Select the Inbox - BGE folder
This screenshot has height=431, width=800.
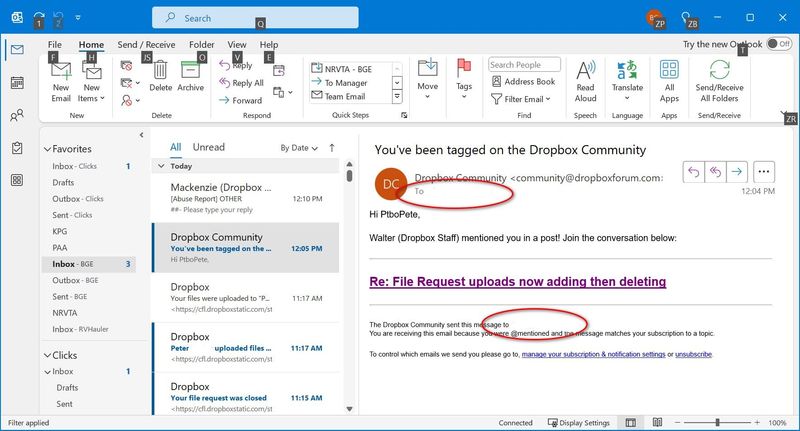89,264
